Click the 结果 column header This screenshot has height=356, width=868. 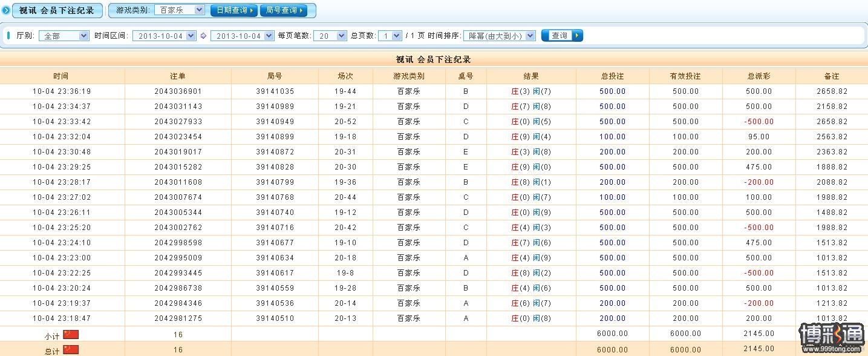531,76
